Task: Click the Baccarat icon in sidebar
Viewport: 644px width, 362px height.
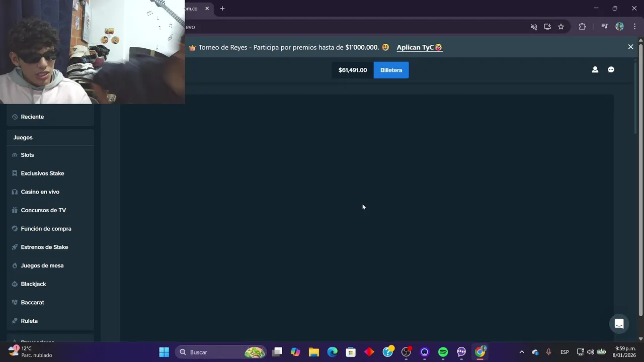Action: tap(15, 302)
